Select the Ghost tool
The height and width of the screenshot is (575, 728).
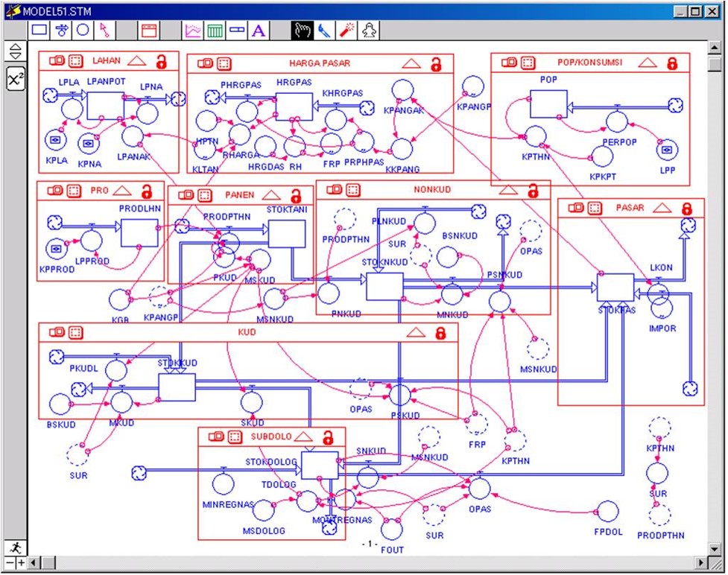369,31
